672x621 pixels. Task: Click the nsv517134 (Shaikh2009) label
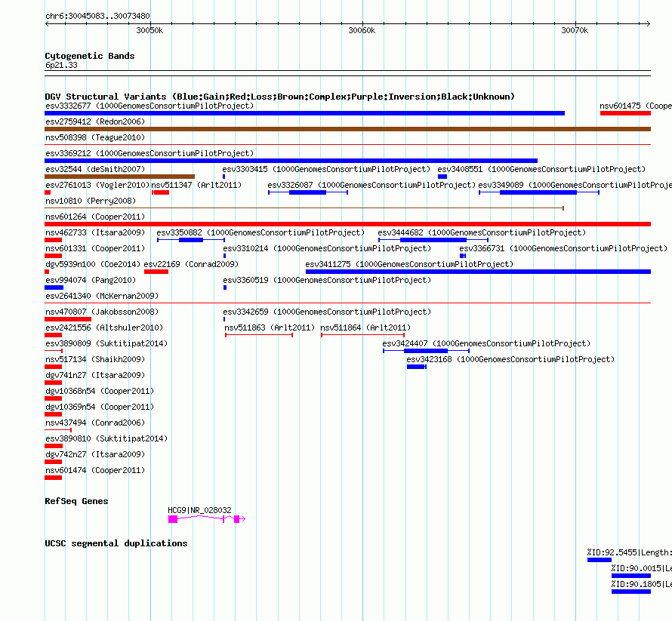(95, 359)
